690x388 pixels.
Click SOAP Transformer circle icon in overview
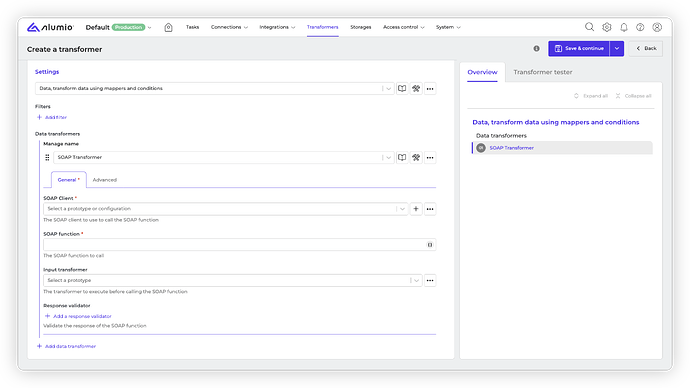tap(481, 148)
